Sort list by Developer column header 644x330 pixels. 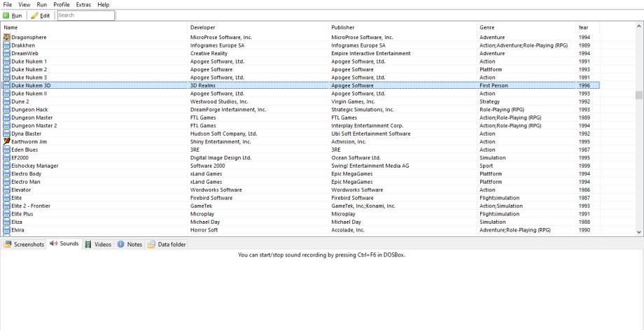[x=258, y=27]
